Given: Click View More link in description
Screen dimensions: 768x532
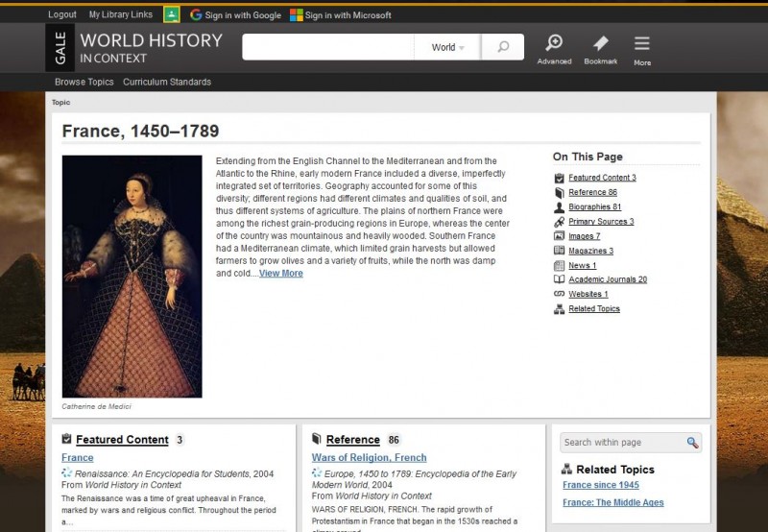Looking at the screenshot, I should 281,274.
